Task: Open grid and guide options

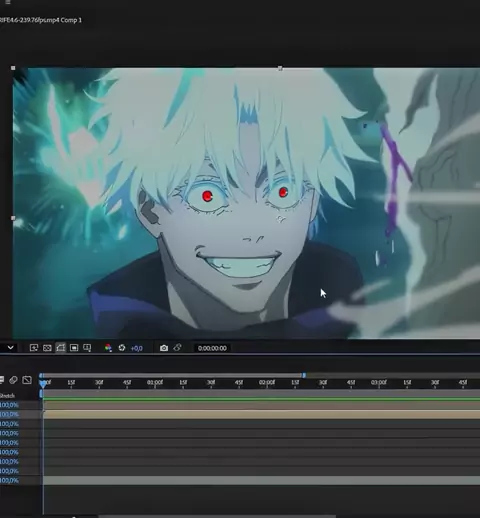Action: pyautogui.click(x=87, y=348)
